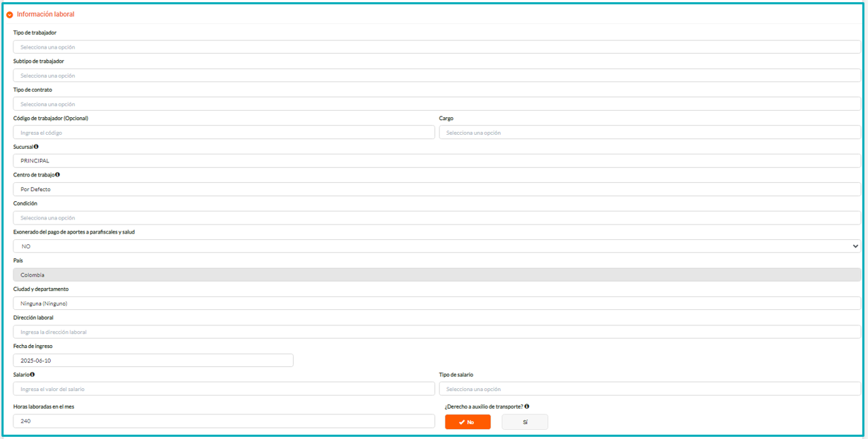The image size is (868, 439).
Task: Click the Salario value input field
Action: coord(223,389)
